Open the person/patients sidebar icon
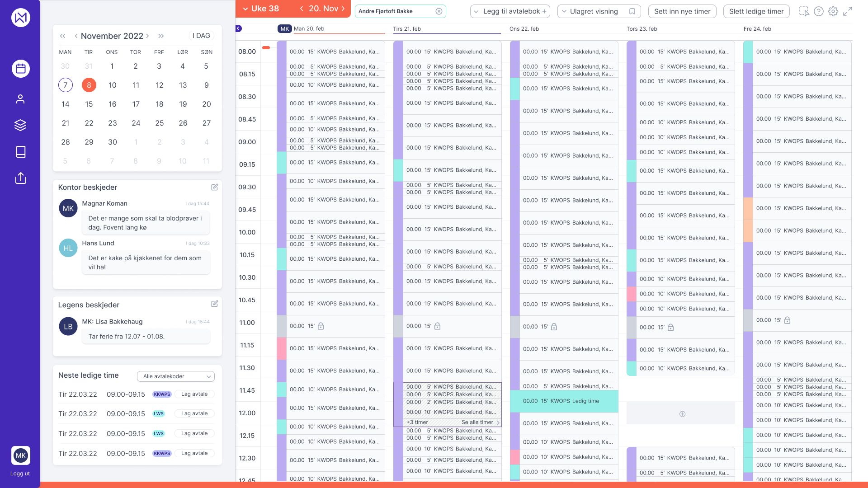Screen dimensions: 868x488 [20, 99]
